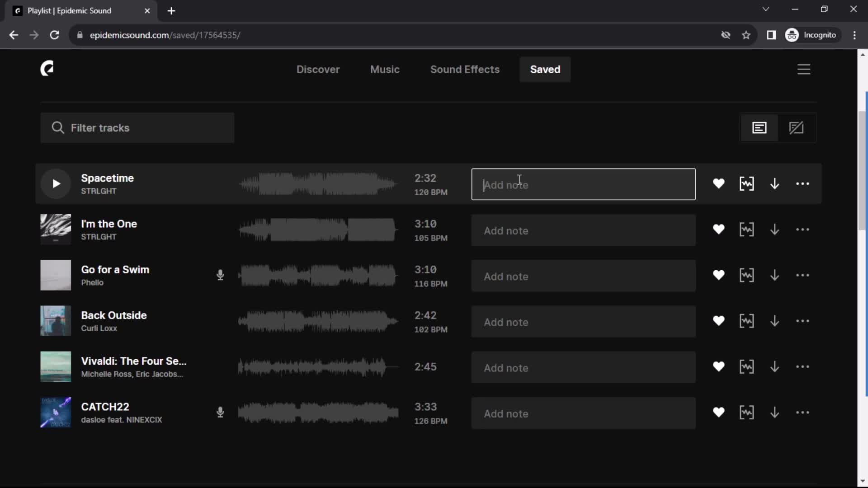Open more options for I'm the One
This screenshot has height=488, width=868.
(802, 230)
